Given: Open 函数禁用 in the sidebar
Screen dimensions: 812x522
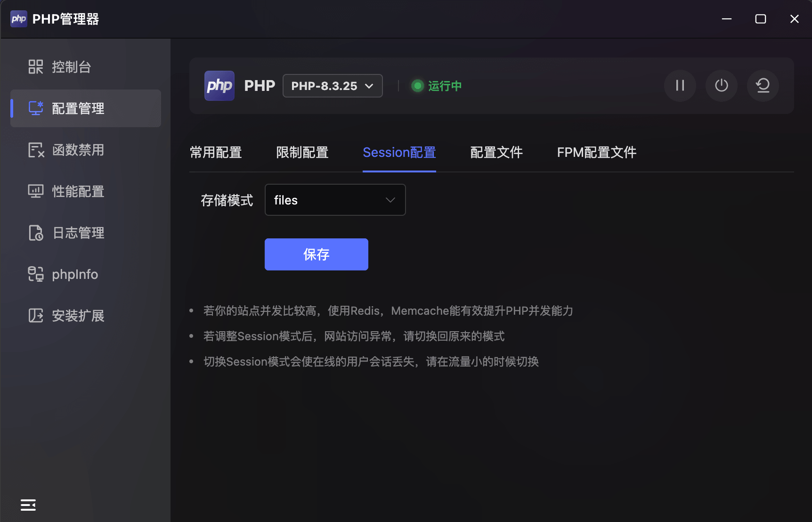Looking at the screenshot, I should [86, 150].
